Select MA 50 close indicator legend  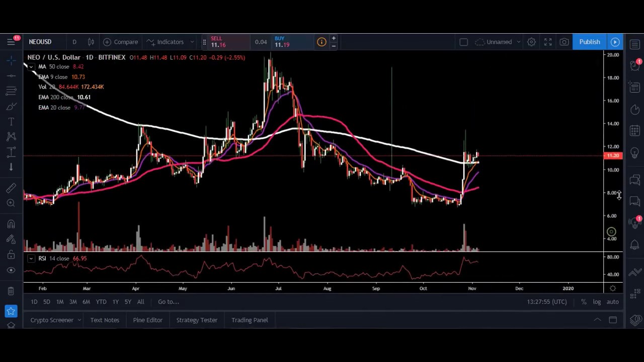coord(53,66)
